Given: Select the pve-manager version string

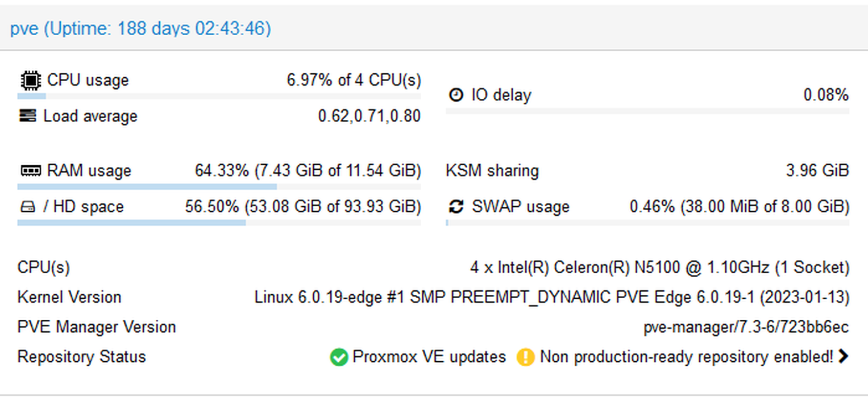Looking at the screenshot, I should [x=746, y=328].
